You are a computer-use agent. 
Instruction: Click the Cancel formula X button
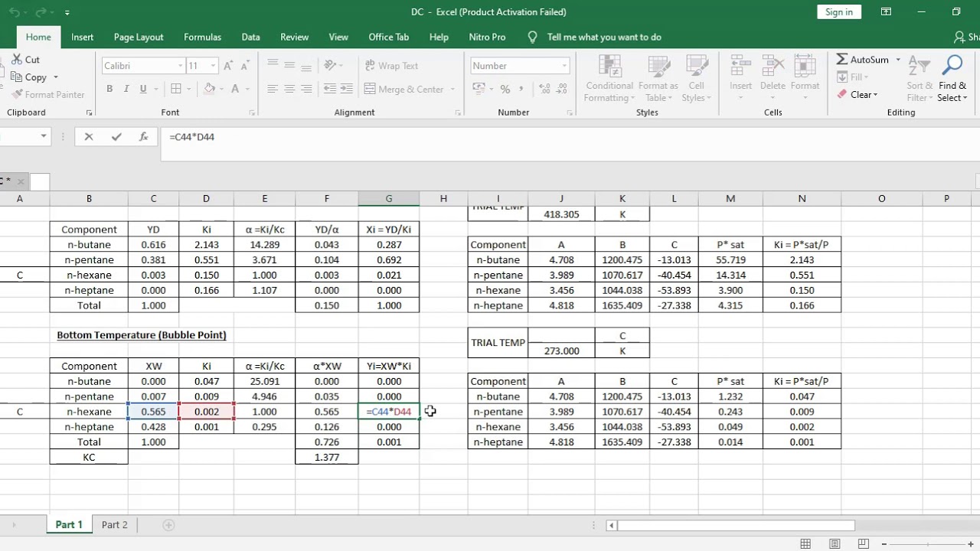[x=89, y=137]
